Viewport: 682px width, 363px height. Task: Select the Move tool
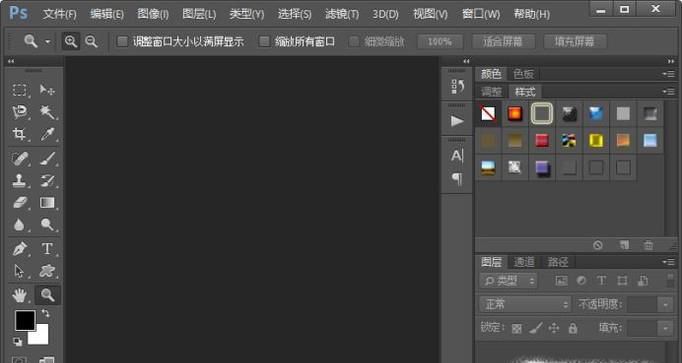pos(47,90)
